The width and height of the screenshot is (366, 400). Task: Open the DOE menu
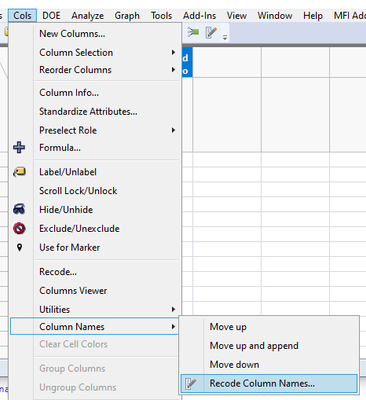click(x=51, y=15)
